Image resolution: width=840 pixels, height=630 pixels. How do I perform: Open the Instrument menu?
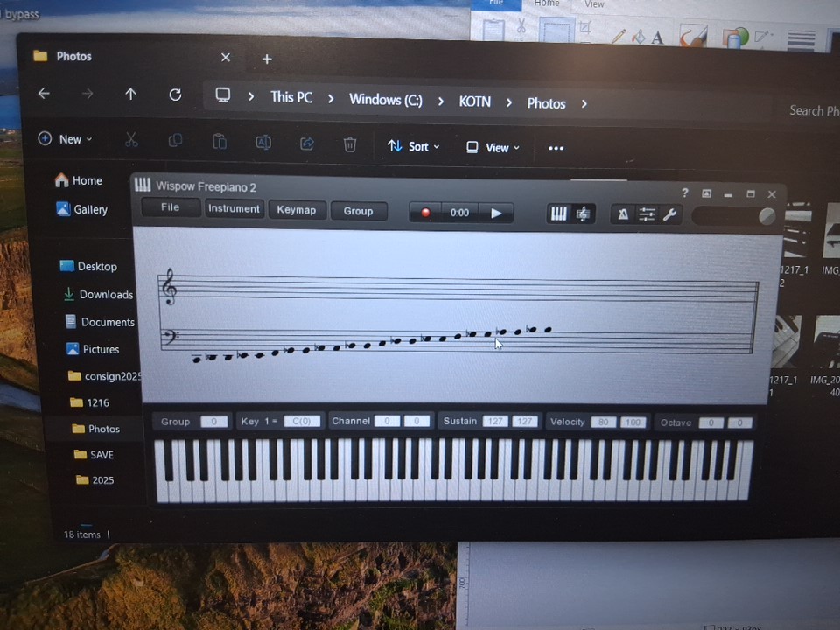234,209
